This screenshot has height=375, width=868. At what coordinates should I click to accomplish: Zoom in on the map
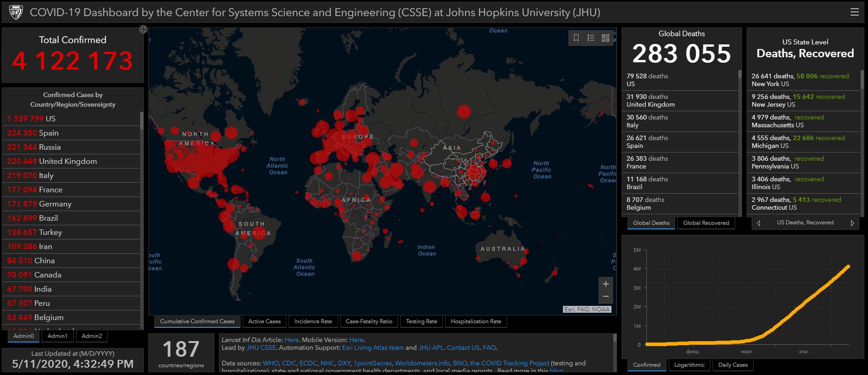606,284
